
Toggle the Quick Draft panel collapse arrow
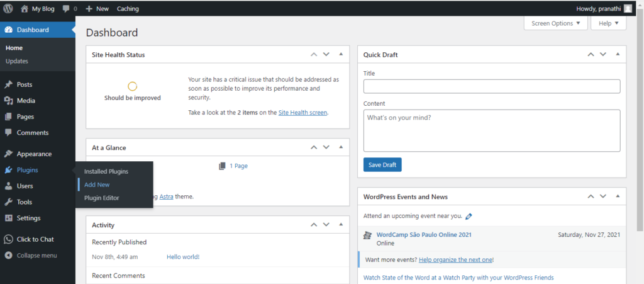617,55
